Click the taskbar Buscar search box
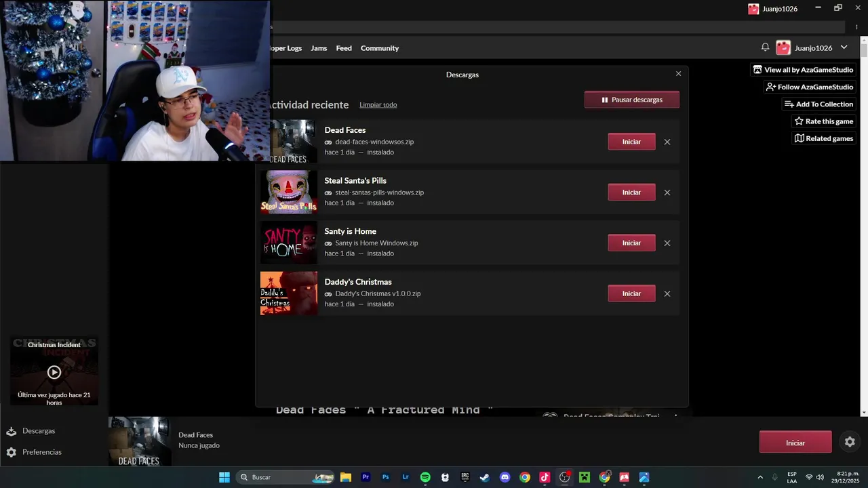The height and width of the screenshot is (488, 868). (x=286, y=477)
